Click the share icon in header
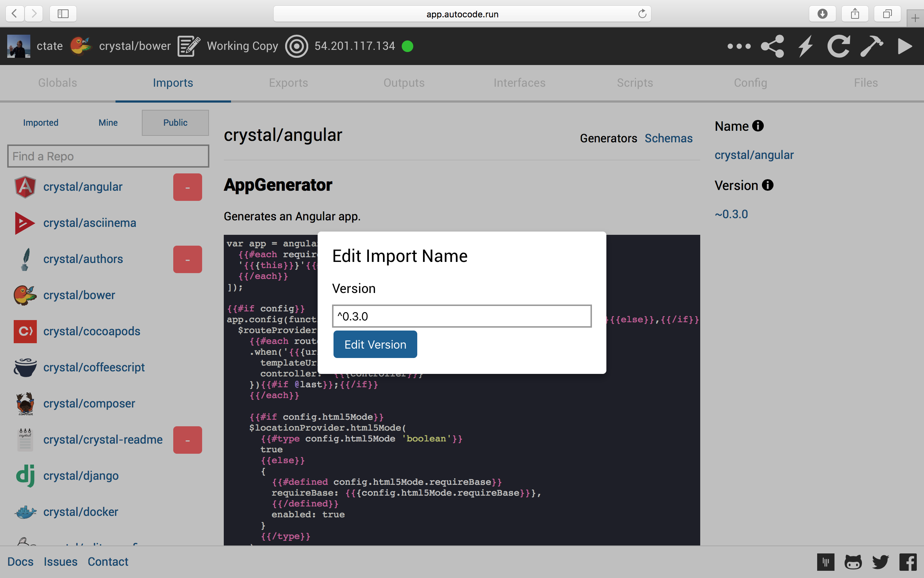 pyautogui.click(x=772, y=46)
